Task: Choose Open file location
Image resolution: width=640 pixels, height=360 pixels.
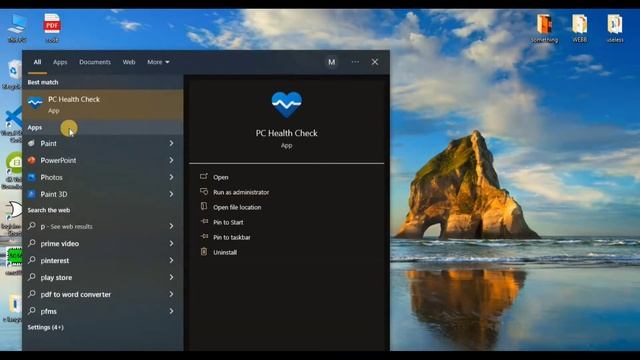Action: point(237,207)
